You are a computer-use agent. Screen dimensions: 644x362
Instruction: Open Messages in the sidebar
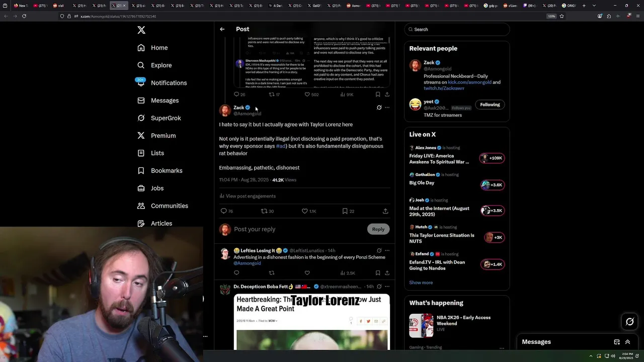[158, 101]
